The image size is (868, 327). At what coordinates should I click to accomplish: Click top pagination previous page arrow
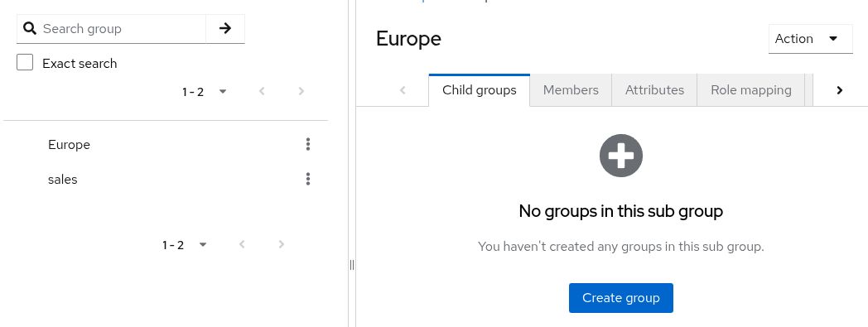click(262, 91)
